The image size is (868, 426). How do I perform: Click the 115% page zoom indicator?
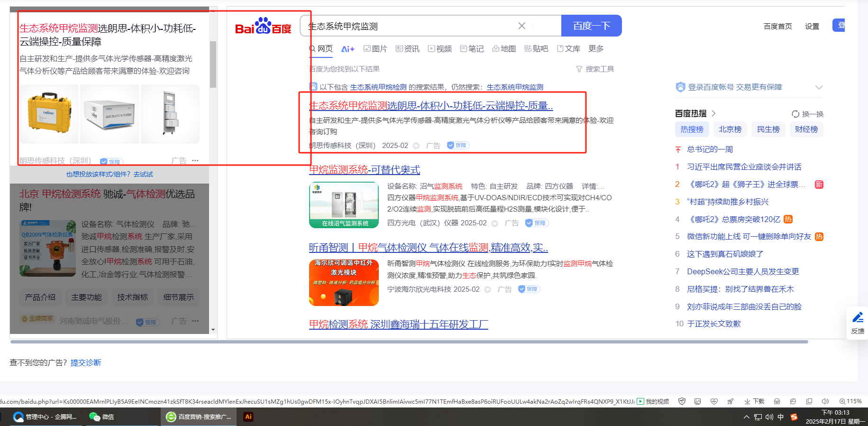850,401
